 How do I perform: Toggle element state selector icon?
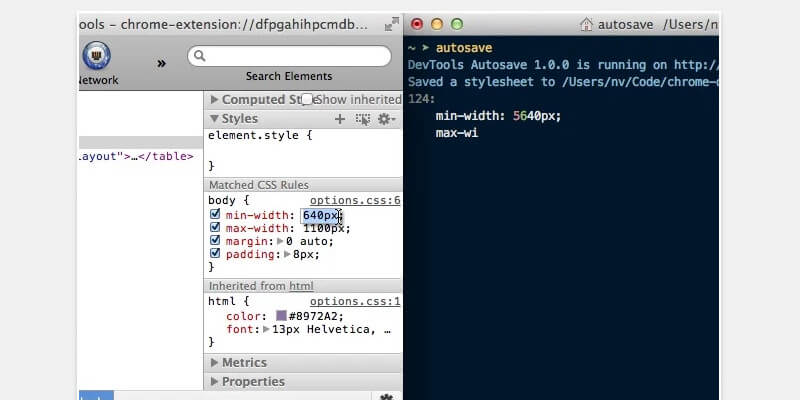point(361,119)
